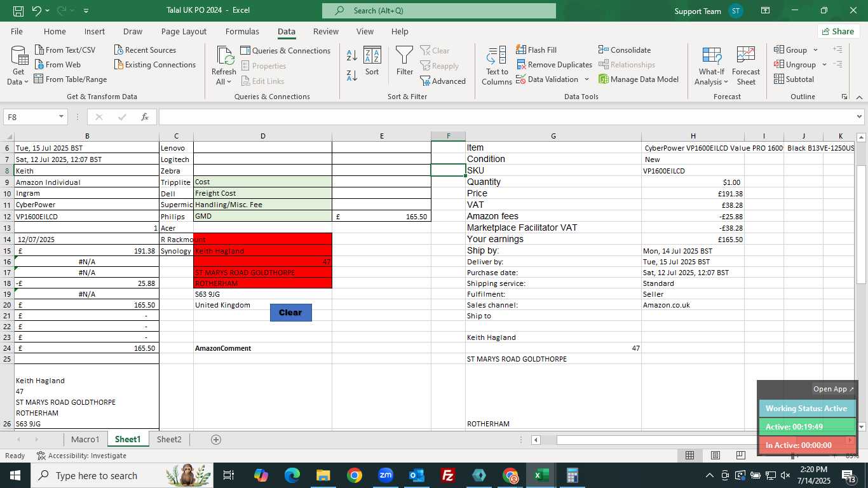Switch to Page Layout view icon

(x=715, y=455)
